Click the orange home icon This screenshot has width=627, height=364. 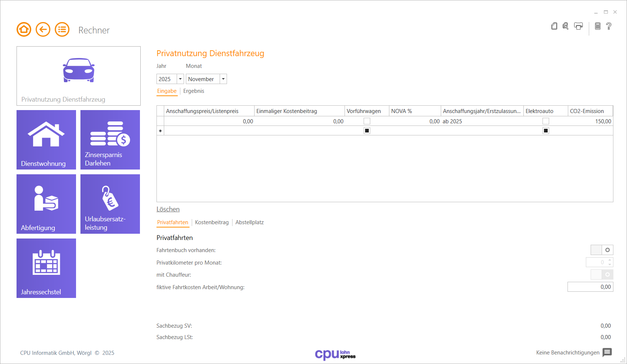pos(24,29)
